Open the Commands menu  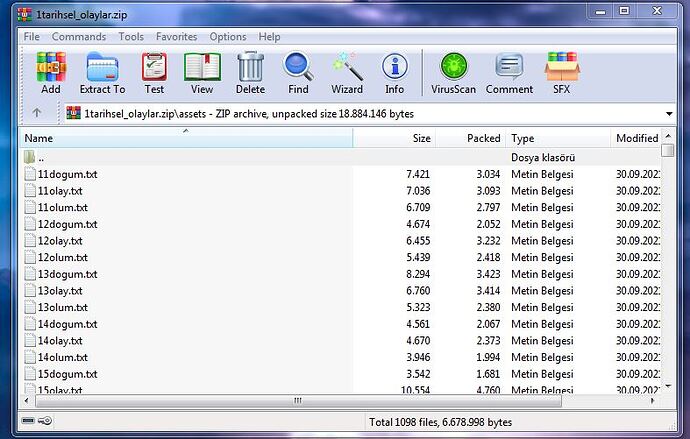[79, 37]
